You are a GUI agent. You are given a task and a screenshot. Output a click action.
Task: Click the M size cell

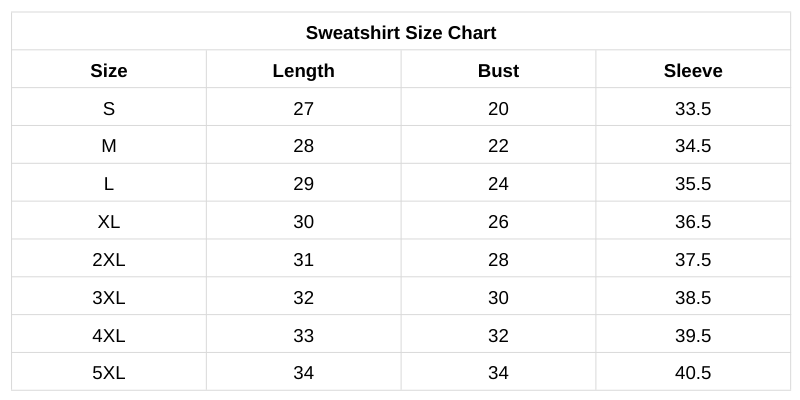109,146
